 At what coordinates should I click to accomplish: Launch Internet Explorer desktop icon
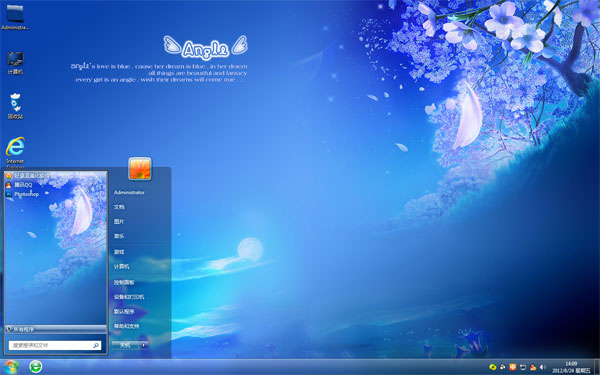pyautogui.click(x=15, y=152)
